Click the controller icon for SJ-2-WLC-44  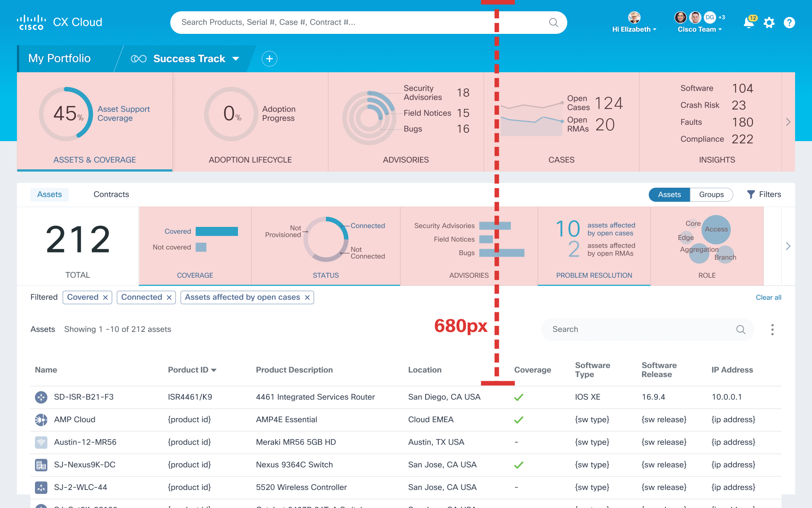click(41, 487)
